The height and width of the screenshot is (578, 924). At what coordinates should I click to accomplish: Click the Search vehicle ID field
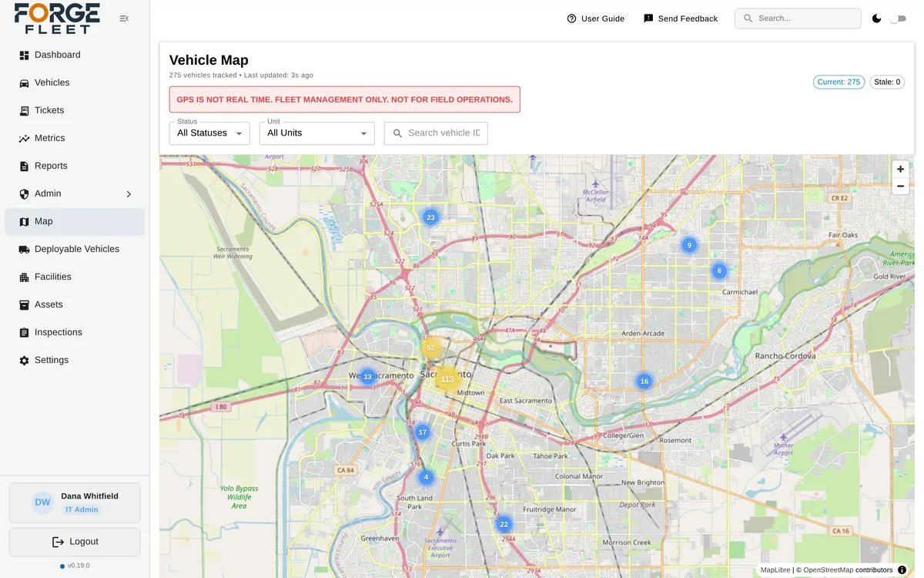(436, 133)
